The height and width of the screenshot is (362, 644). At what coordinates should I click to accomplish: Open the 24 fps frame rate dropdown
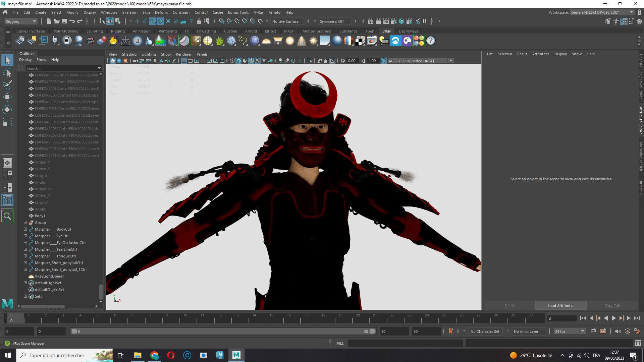tap(569, 331)
